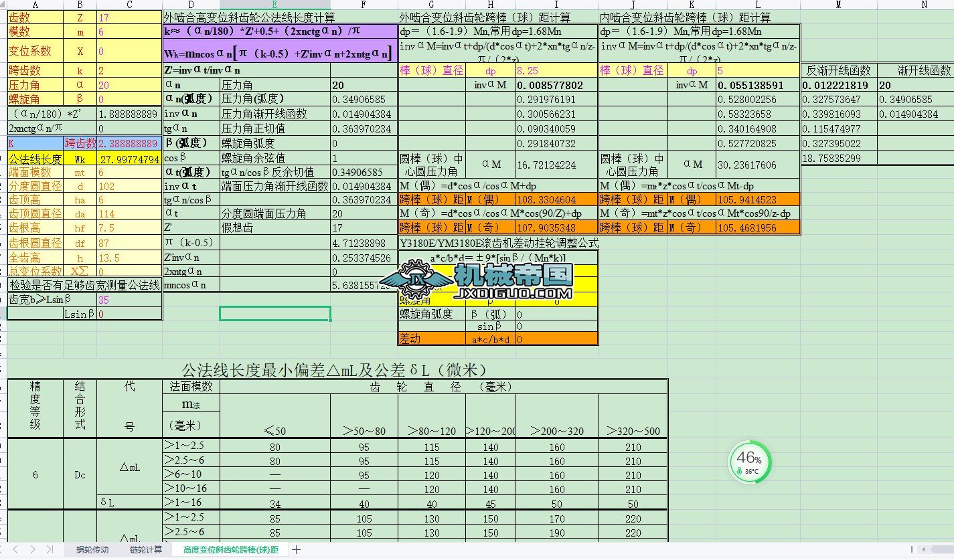
Task: Select the 高度变位斜齿轮跨棒(球)距 sheet tab
Action: click(231, 549)
